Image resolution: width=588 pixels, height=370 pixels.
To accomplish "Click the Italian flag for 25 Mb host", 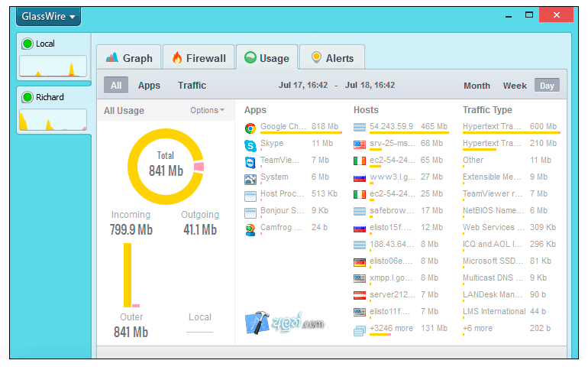I will click(359, 194).
